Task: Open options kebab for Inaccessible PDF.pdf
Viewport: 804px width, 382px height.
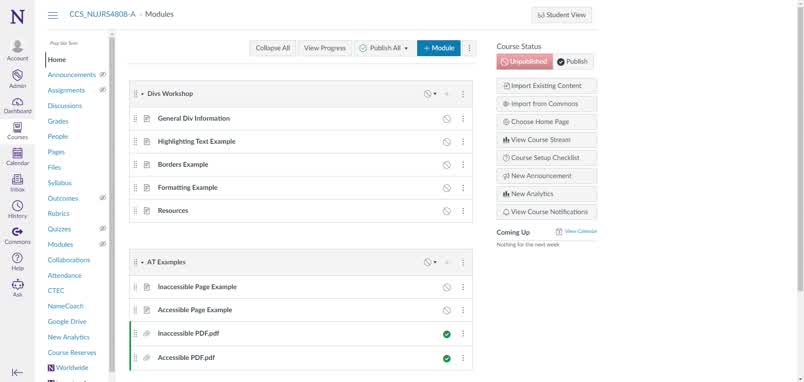Action: (x=463, y=333)
